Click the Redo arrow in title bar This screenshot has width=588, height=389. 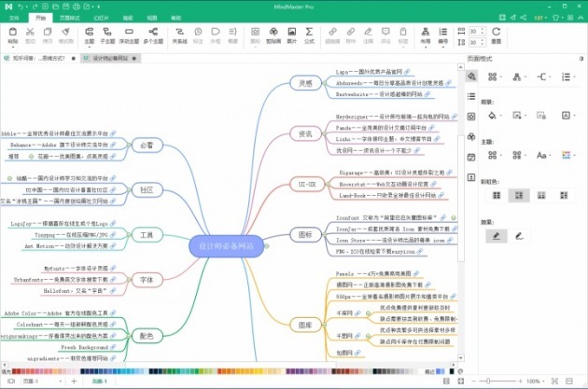tap(35, 7)
